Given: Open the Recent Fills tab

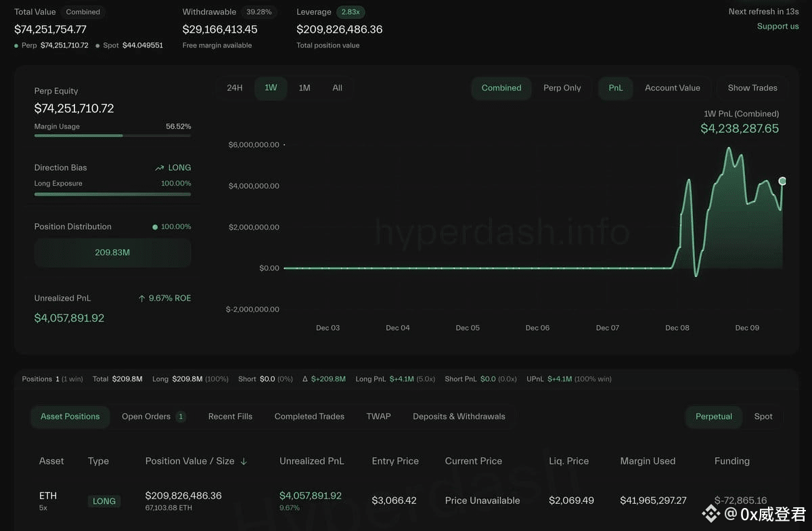Looking at the screenshot, I should (230, 417).
